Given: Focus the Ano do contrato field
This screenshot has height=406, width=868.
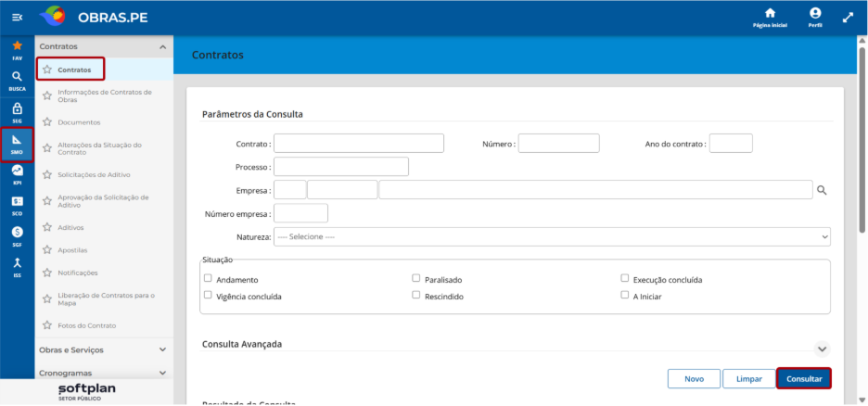Looking at the screenshot, I should click(x=731, y=144).
